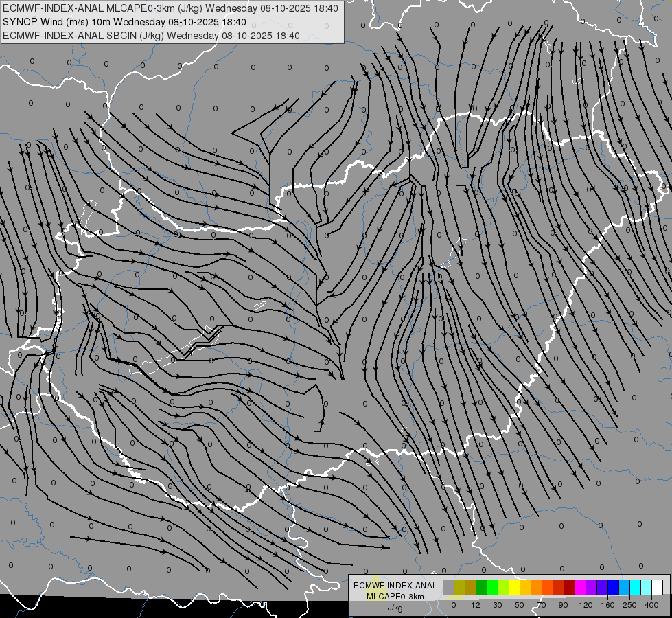This screenshot has width=672, height=618.
Task: Click the cyan legend swatch after 250
Action: pyautogui.click(x=636, y=588)
